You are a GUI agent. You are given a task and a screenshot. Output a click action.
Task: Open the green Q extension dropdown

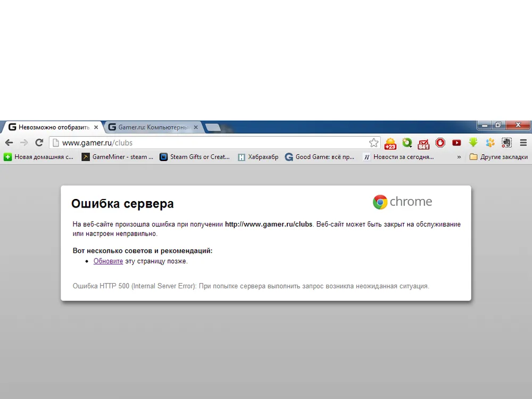click(x=407, y=143)
